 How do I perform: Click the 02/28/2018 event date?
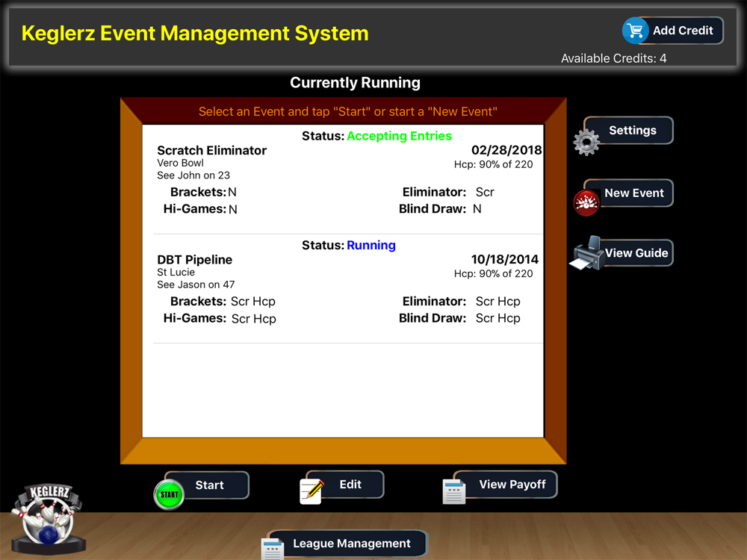click(506, 151)
